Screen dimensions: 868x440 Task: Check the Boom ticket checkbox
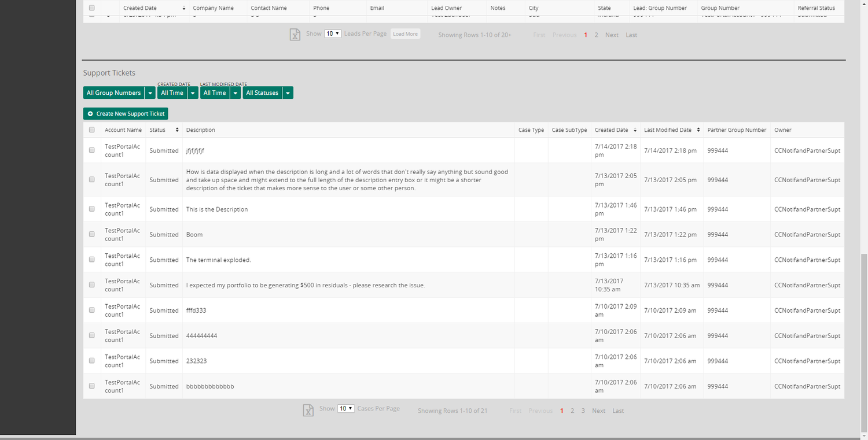[91, 234]
